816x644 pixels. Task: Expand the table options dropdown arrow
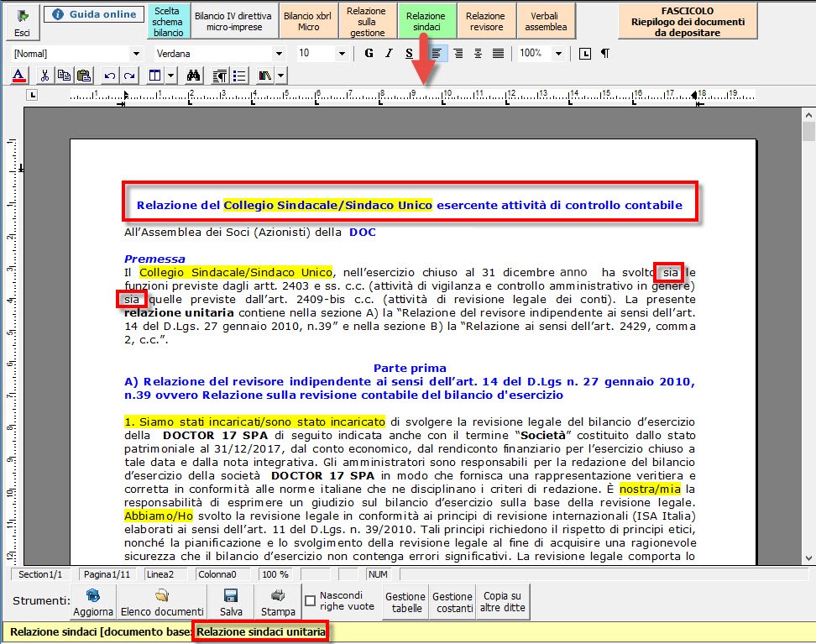click(170, 76)
